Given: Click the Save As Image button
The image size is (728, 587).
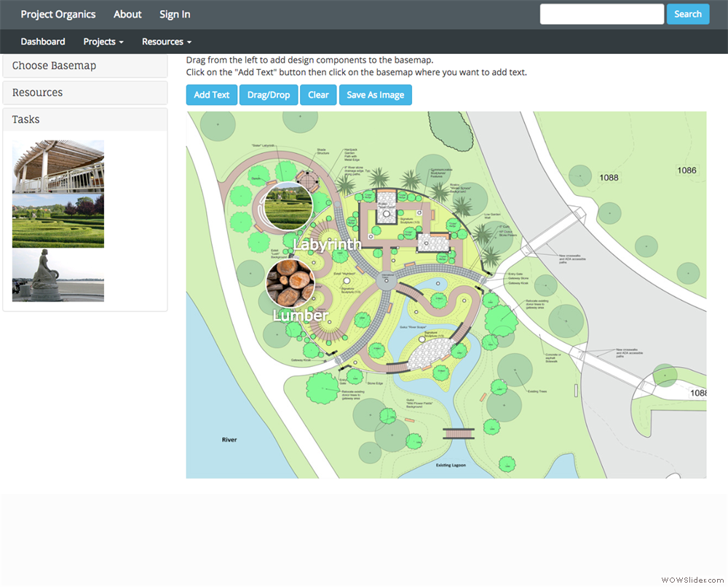Looking at the screenshot, I should click(375, 95).
